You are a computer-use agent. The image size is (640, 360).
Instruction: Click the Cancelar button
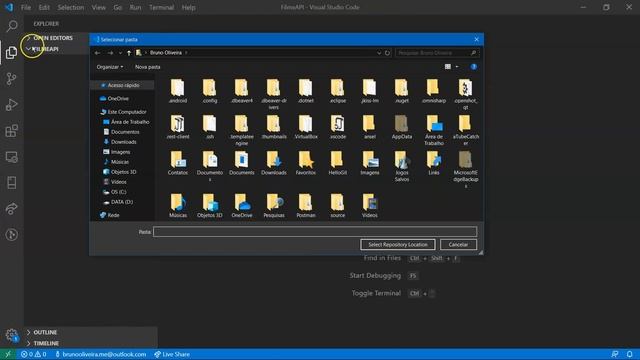[458, 244]
